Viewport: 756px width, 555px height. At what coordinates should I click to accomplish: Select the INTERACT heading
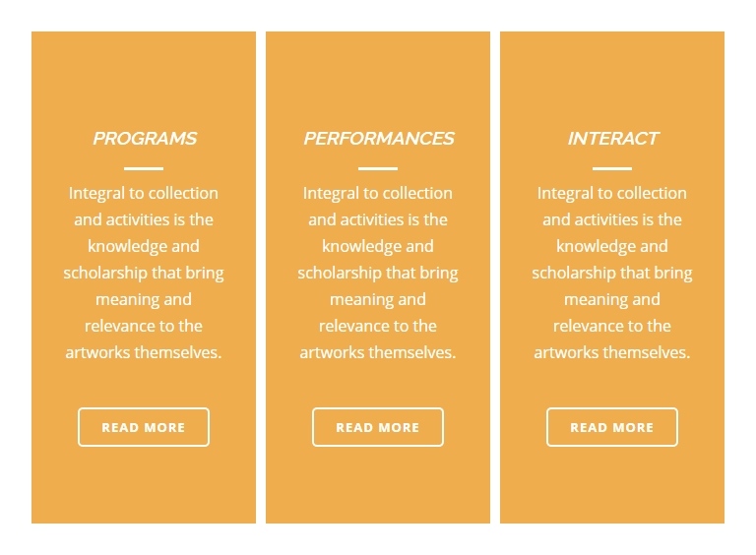613,139
